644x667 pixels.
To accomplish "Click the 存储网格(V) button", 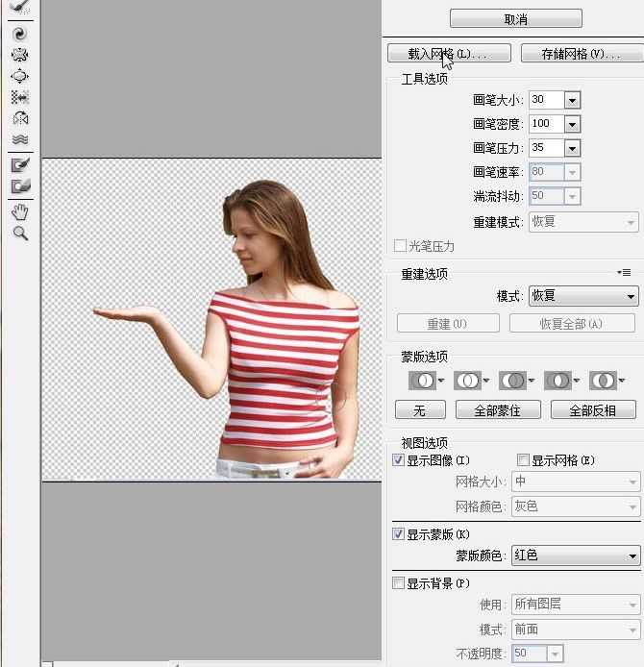I will pyautogui.click(x=582, y=54).
